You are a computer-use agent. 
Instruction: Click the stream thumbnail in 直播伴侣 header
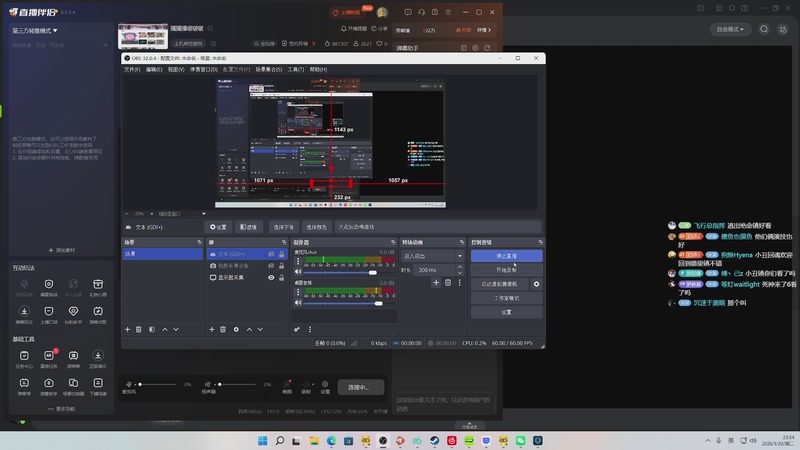143,36
